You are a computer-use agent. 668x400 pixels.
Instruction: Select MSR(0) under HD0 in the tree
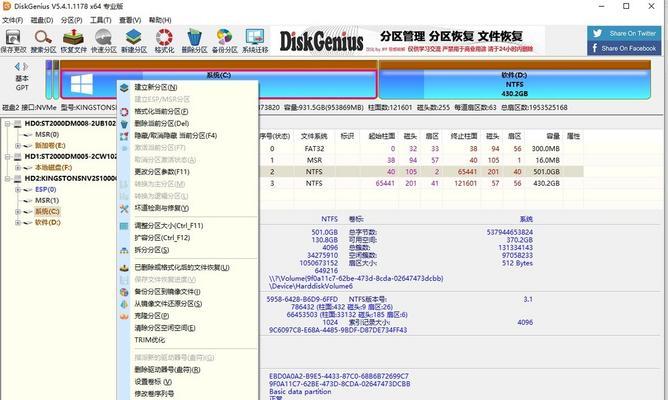(47, 135)
